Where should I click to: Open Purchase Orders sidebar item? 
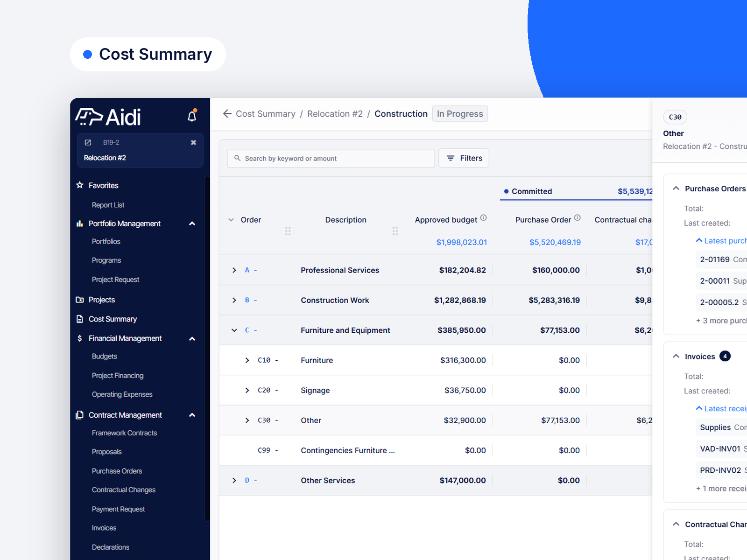click(117, 471)
